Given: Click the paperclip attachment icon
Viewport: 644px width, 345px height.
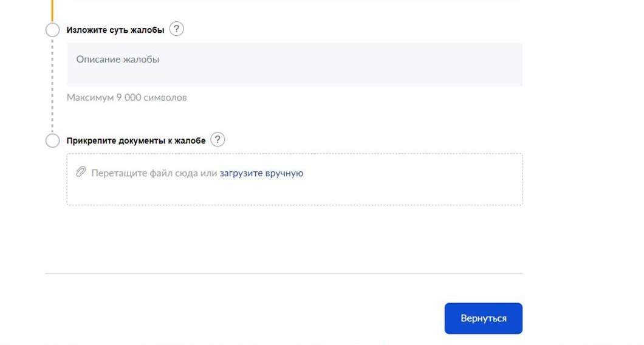Looking at the screenshot, I should point(81,172).
